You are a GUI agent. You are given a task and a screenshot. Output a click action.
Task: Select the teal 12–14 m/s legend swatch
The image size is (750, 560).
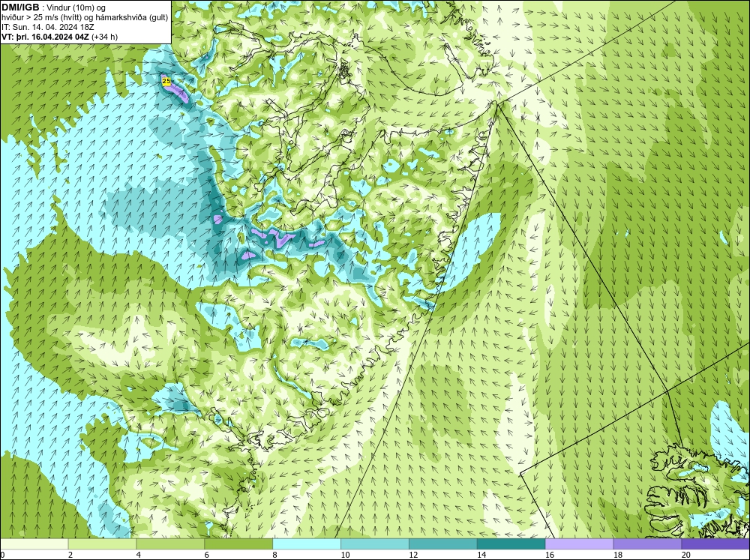tap(443, 544)
